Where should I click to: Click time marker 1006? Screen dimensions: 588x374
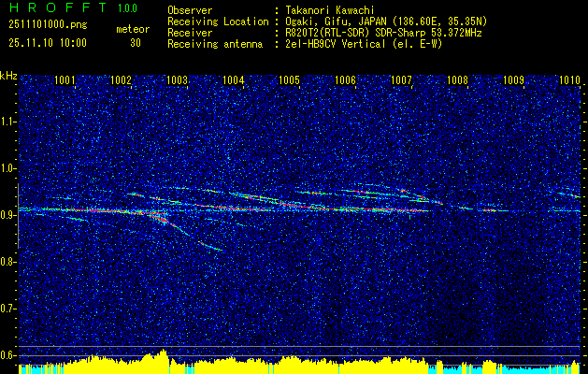pyautogui.click(x=345, y=79)
